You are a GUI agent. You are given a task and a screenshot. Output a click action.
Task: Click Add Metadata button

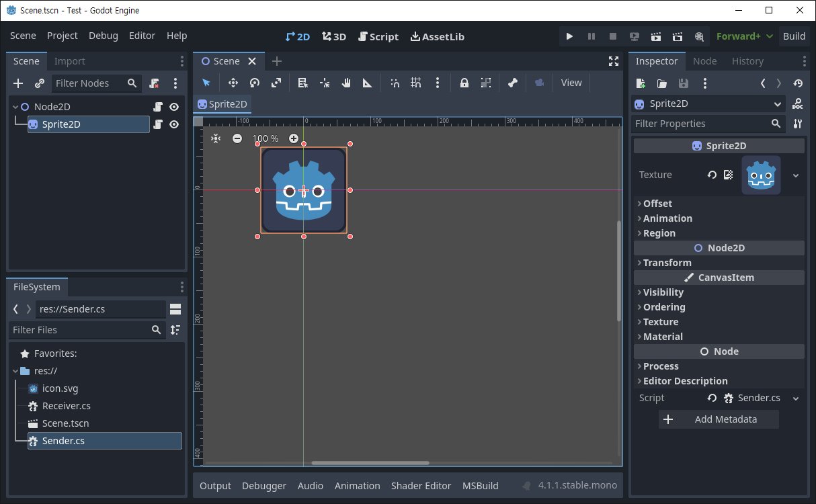[719, 419]
